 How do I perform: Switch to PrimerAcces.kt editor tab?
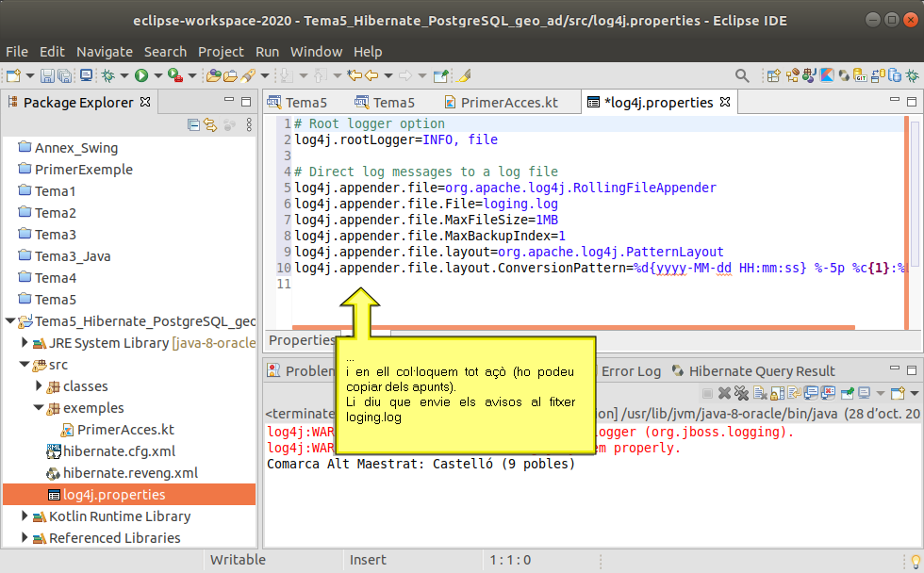[501, 103]
